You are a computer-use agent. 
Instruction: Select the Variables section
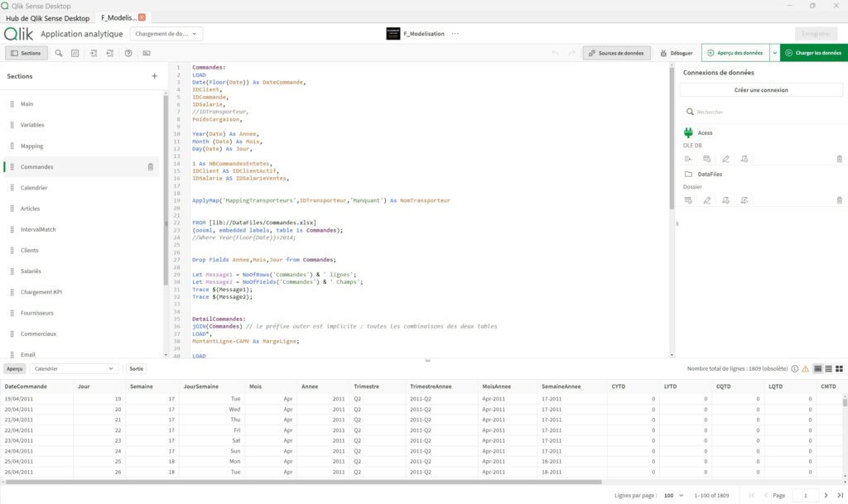tap(81, 125)
